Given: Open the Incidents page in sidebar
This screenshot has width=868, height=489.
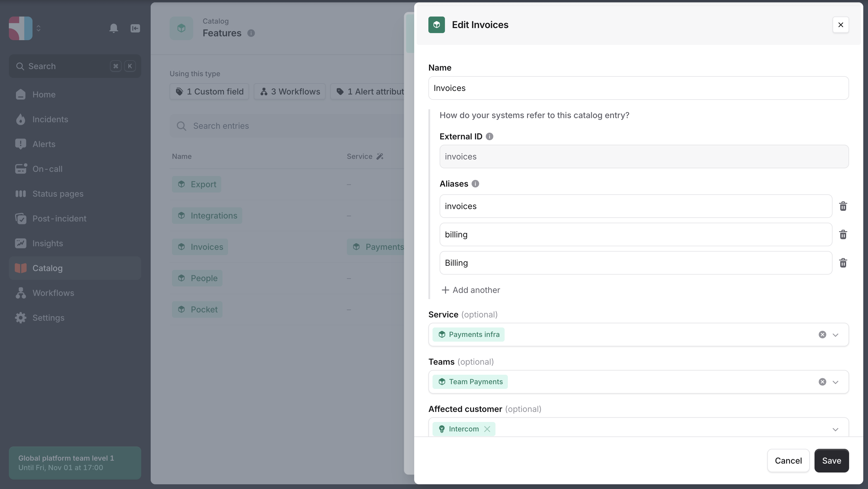Looking at the screenshot, I should [x=50, y=119].
